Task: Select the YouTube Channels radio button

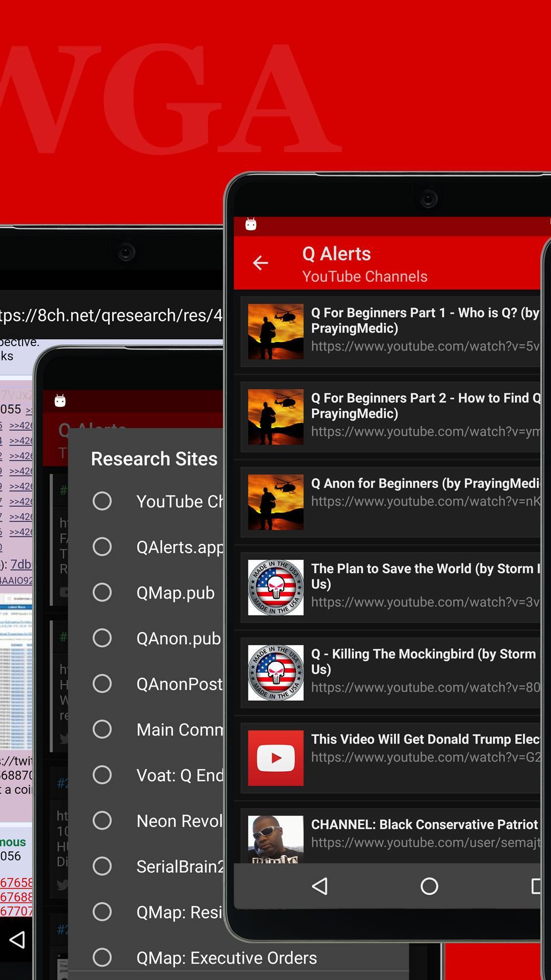Action: (102, 501)
